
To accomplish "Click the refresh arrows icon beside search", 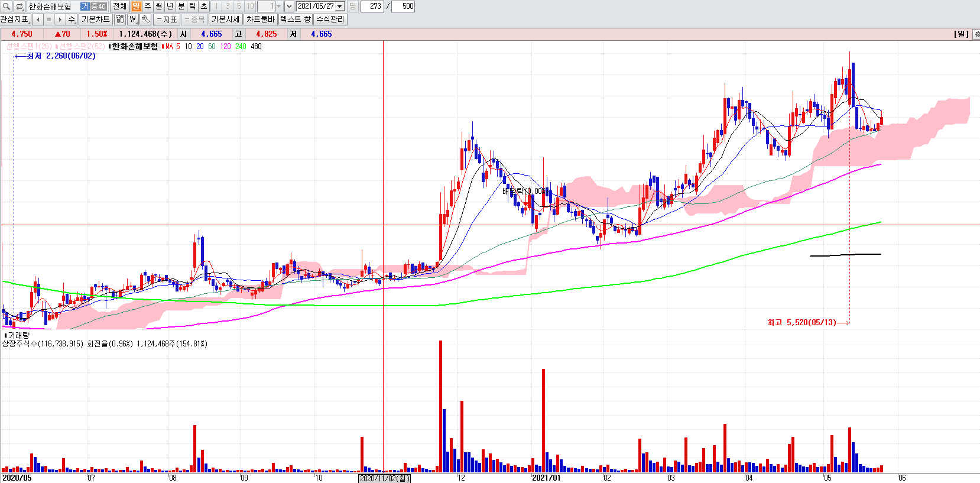I will click(20, 6).
